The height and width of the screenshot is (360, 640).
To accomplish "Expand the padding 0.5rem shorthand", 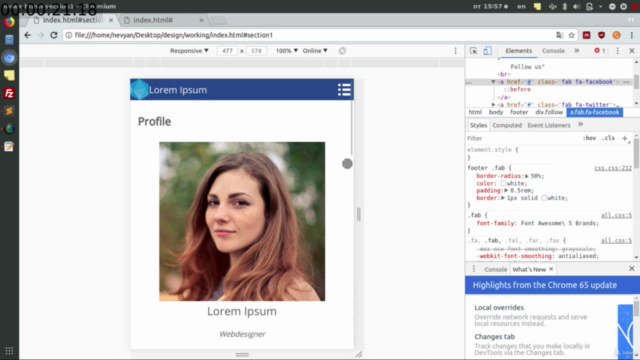I will (x=506, y=191).
